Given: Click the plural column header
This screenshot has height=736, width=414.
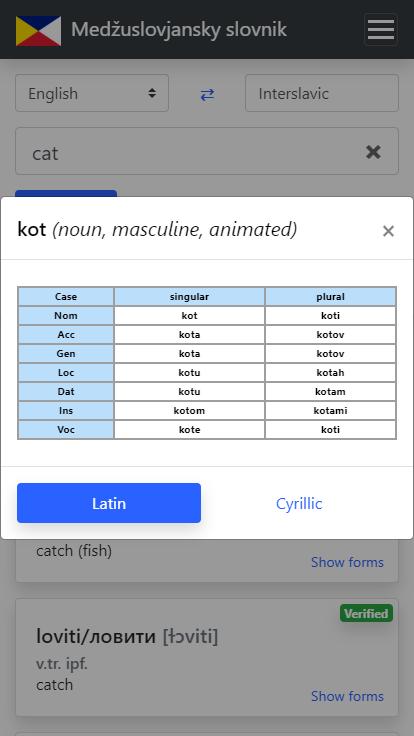Looking at the screenshot, I should click(x=330, y=297).
